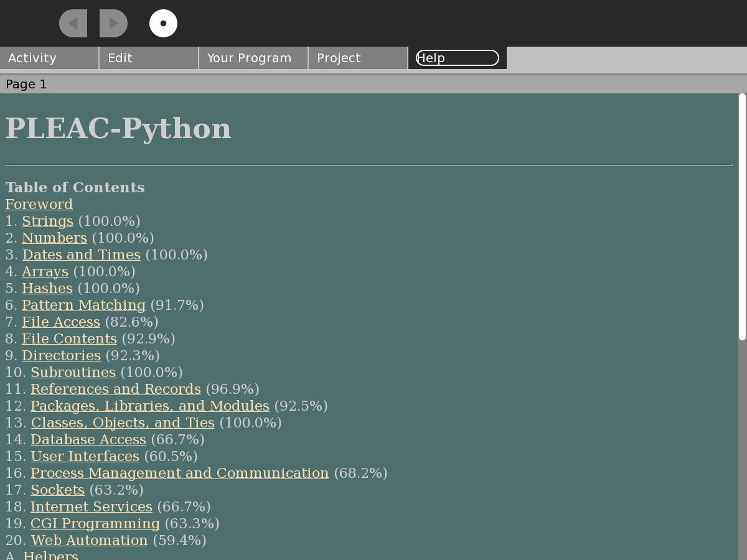Open the File Access chapter
747x560 pixels.
pyautogui.click(x=61, y=322)
